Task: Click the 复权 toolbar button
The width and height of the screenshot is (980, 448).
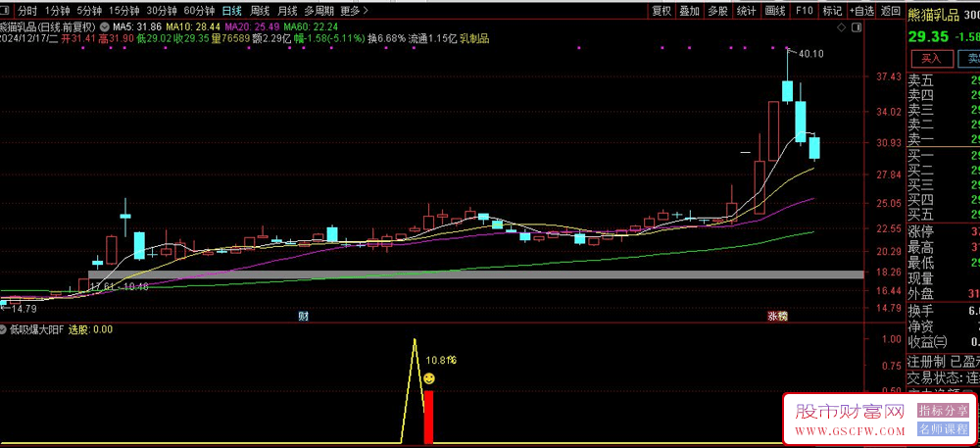Action: tap(661, 11)
